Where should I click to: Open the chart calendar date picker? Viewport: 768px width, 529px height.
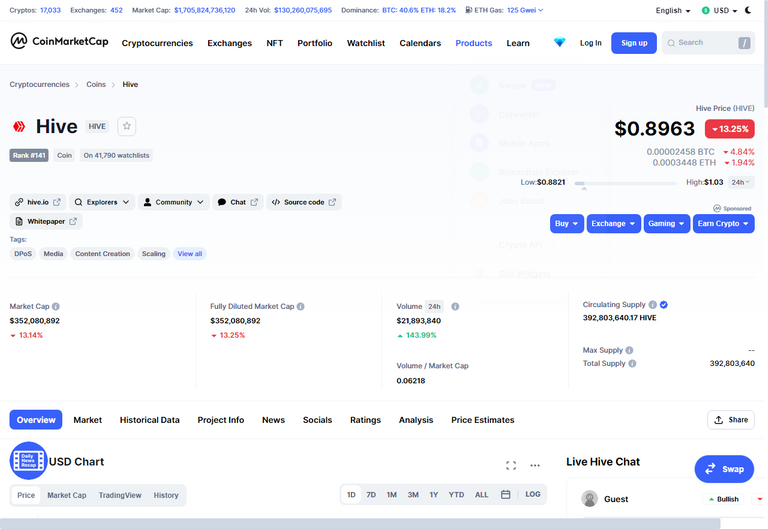coord(505,495)
